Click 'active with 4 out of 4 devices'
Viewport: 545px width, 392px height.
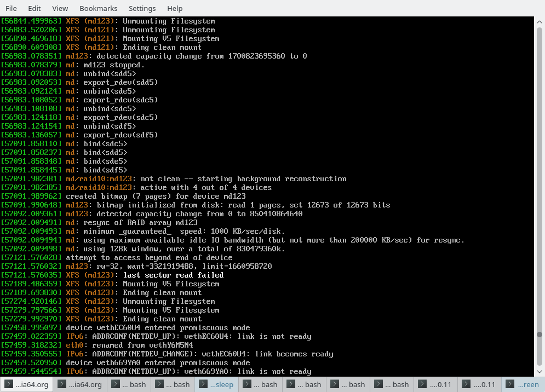[x=206, y=188]
